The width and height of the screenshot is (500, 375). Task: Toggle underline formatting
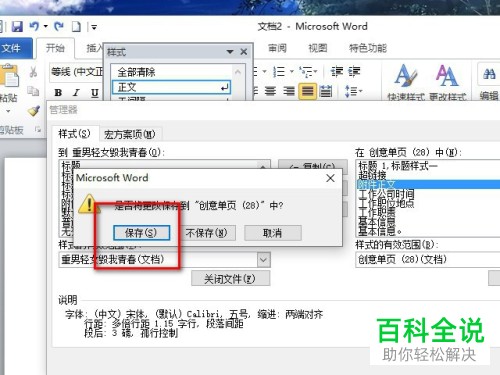[95, 93]
